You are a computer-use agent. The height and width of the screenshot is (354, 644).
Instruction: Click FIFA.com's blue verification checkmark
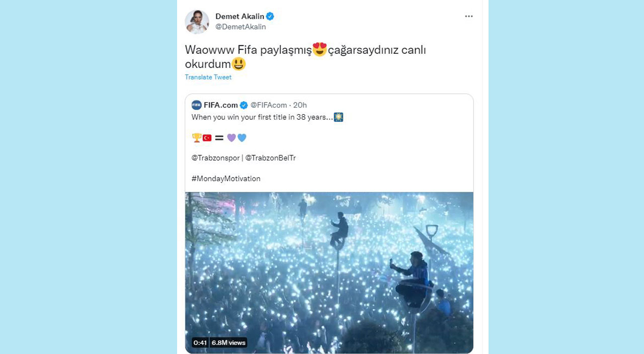[x=244, y=105]
